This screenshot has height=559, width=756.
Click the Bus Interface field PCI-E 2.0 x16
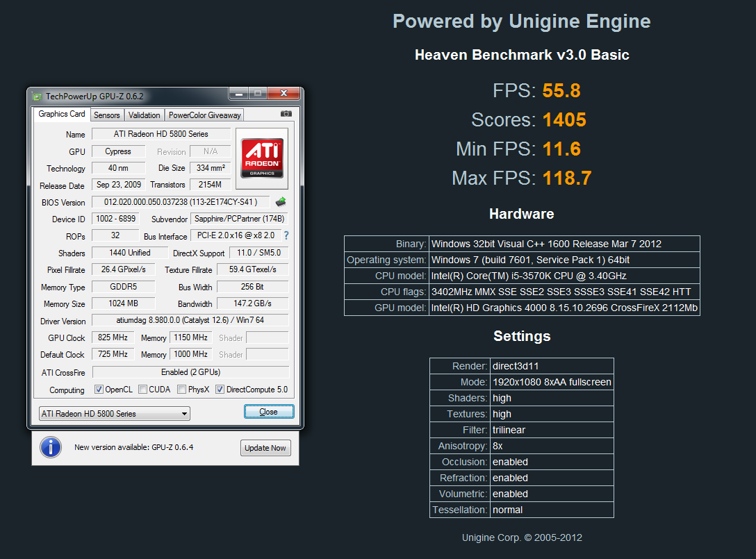pos(236,235)
